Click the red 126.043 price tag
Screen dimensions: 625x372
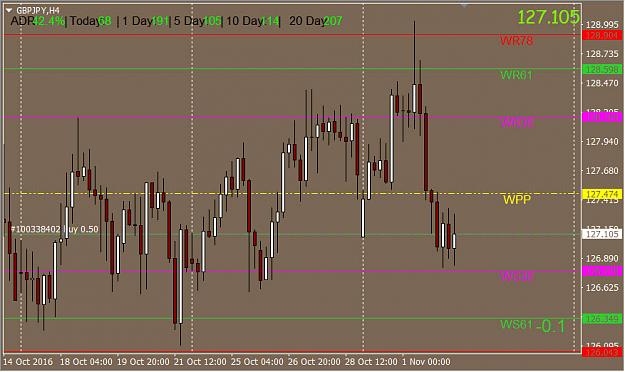(602, 352)
